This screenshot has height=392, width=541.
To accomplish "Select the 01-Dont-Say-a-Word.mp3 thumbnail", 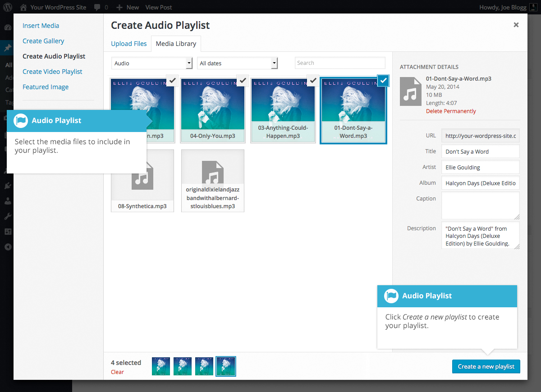I will coord(353,110).
